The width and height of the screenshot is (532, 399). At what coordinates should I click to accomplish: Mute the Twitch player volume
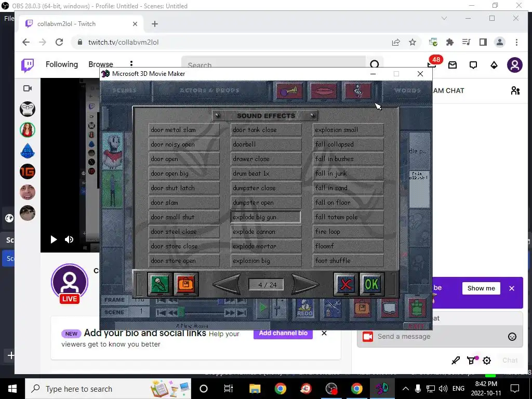pyautogui.click(x=69, y=240)
